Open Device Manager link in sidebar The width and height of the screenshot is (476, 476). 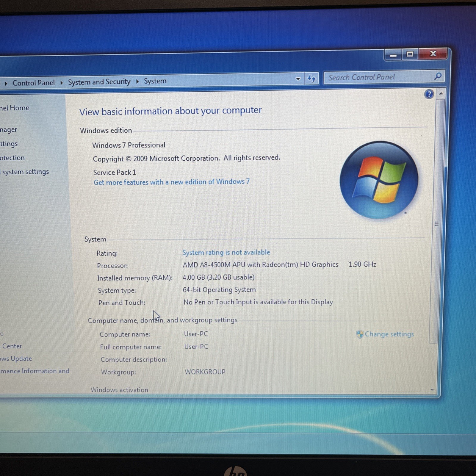click(x=8, y=130)
